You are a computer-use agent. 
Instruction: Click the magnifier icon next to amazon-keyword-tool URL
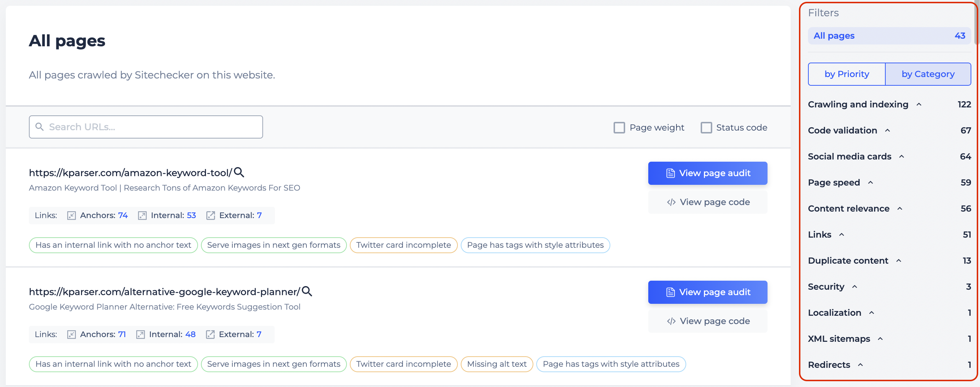239,172
